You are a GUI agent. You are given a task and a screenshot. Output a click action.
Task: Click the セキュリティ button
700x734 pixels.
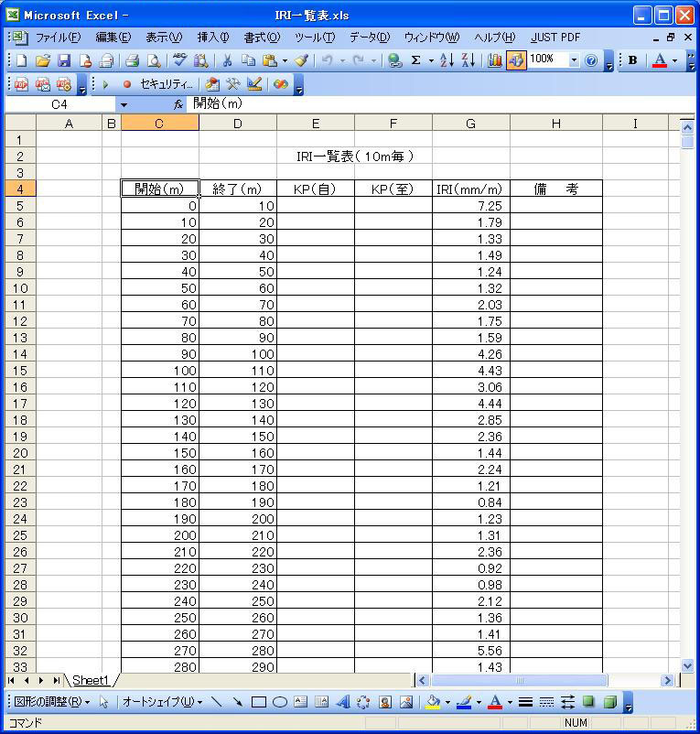click(167, 84)
